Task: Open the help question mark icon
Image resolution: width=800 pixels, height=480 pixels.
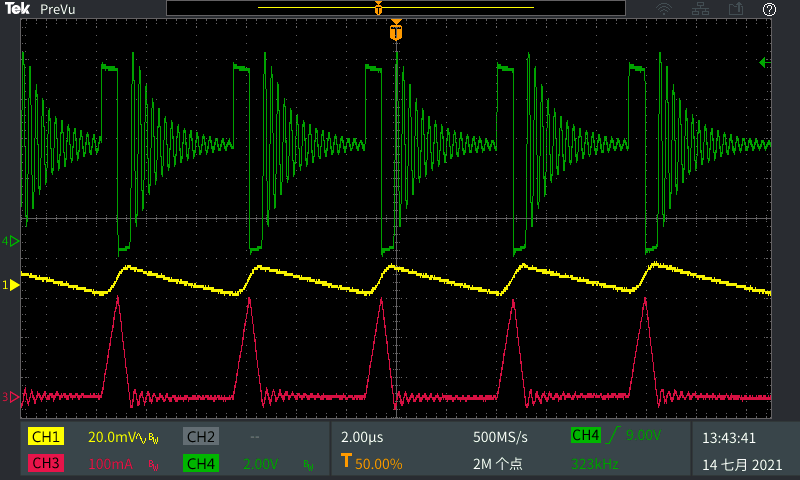Action: 770,9
